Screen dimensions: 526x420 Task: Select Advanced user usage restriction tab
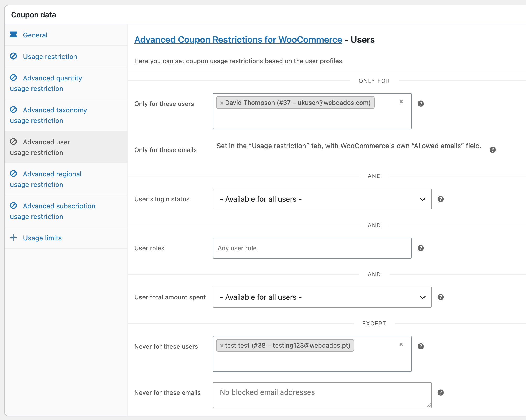click(x=66, y=147)
